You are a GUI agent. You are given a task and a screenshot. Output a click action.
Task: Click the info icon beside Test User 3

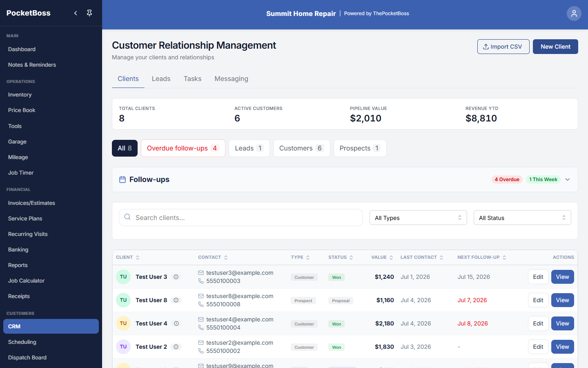[x=176, y=277]
